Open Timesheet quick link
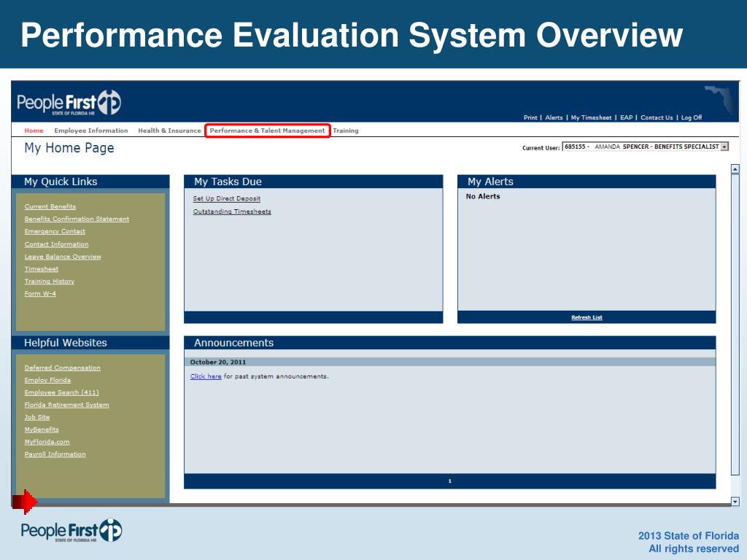The height and width of the screenshot is (560, 747). pyautogui.click(x=42, y=269)
